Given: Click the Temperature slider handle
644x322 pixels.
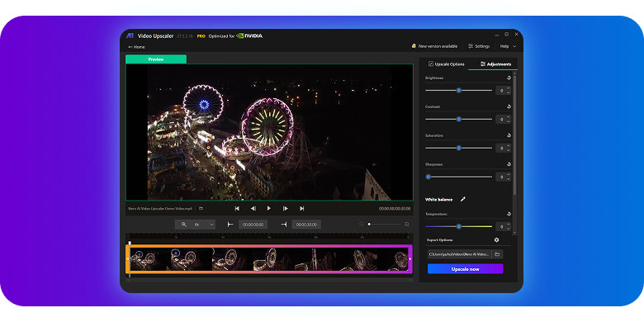Looking at the screenshot, I should 459,226.
